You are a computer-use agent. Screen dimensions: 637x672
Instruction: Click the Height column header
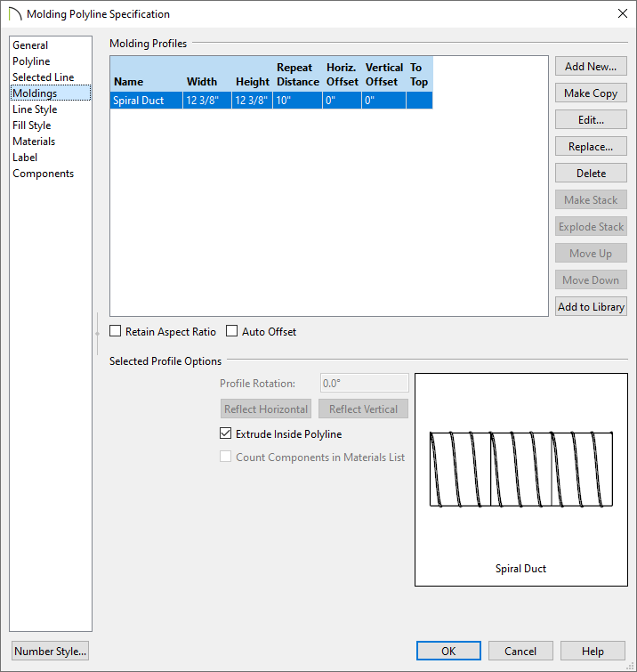pyautogui.click(x=253, y=74)
